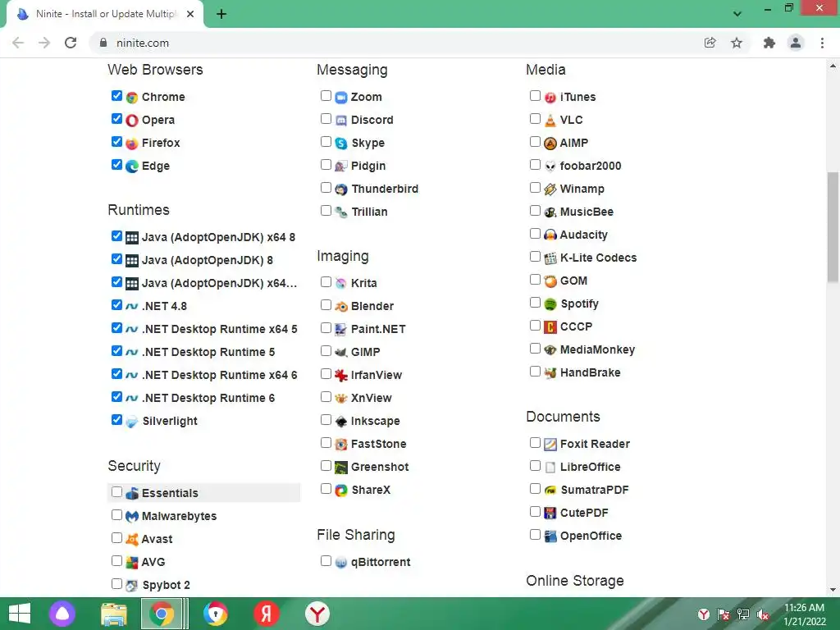
Task: Click the OpenOffice label
Action: (591, 536)
